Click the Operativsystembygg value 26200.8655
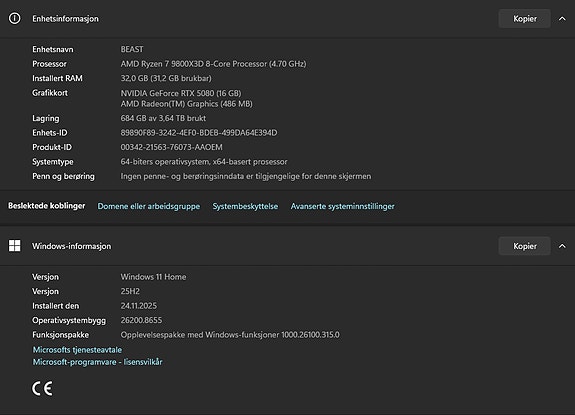 141,320
